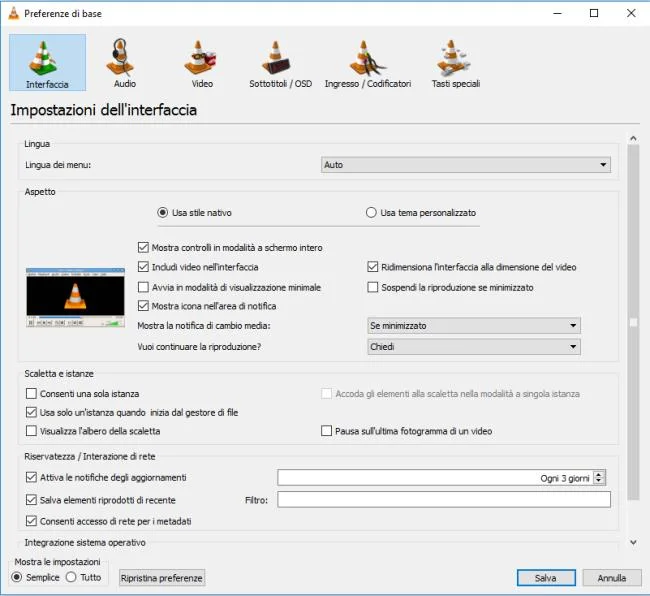Open the Video preferences category
Image resolution: width=650 pixels, height=596 pixels.
202,63
